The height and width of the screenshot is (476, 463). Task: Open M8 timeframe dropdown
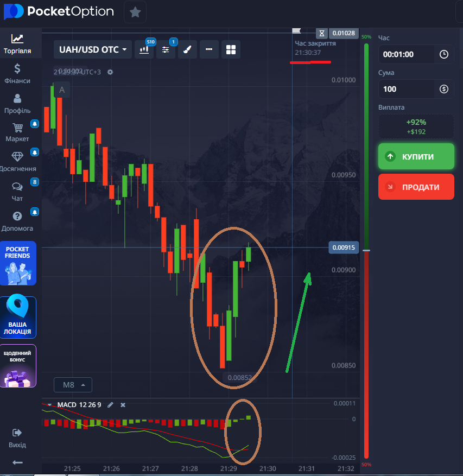click(x=73, y=385)
